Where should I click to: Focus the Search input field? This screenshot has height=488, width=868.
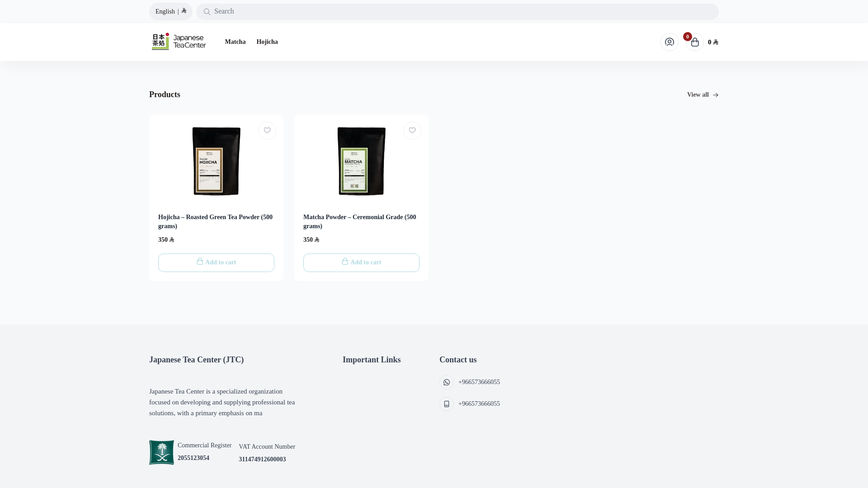[x=457, y=12]
